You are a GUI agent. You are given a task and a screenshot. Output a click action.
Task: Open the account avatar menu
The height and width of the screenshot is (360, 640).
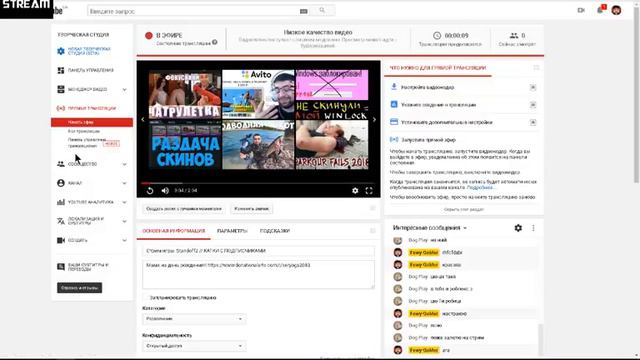(x=616, y=10)
